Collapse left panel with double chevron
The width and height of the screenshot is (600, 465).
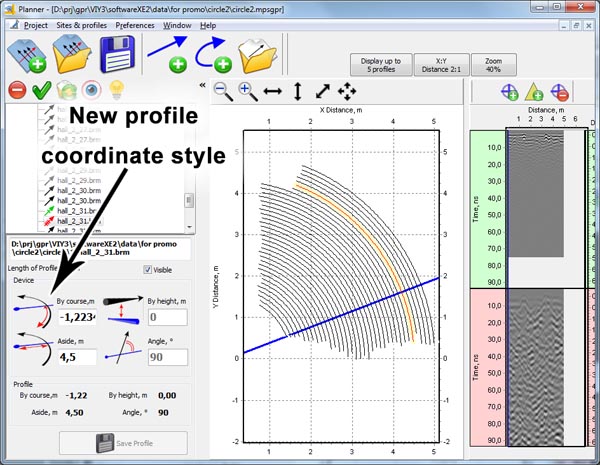(x=202, y=85)
